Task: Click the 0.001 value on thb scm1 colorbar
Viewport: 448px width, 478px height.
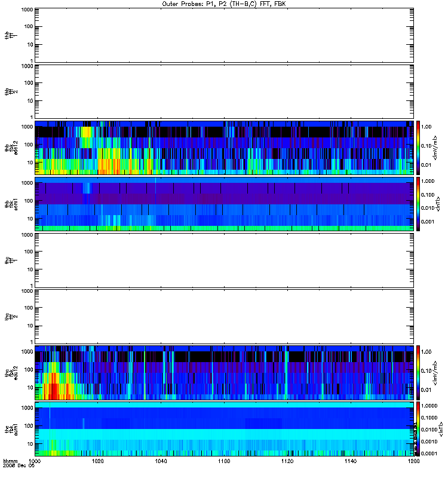Action: click(428, 222)
